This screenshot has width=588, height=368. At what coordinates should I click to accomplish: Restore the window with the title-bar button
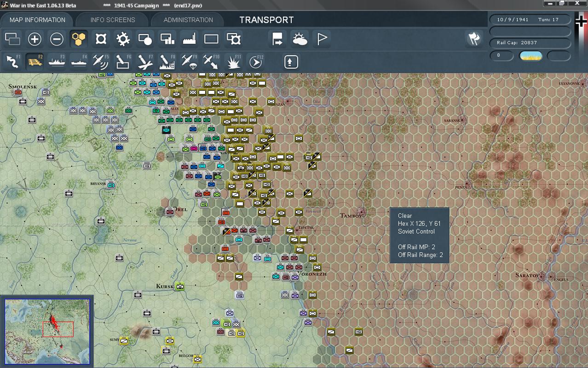562,4
